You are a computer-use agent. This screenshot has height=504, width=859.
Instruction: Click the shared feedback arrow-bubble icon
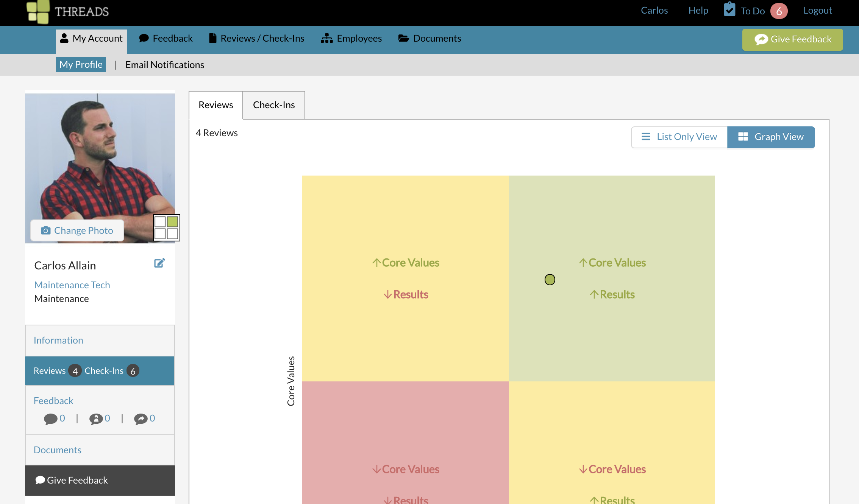click(x=141, y=418)
